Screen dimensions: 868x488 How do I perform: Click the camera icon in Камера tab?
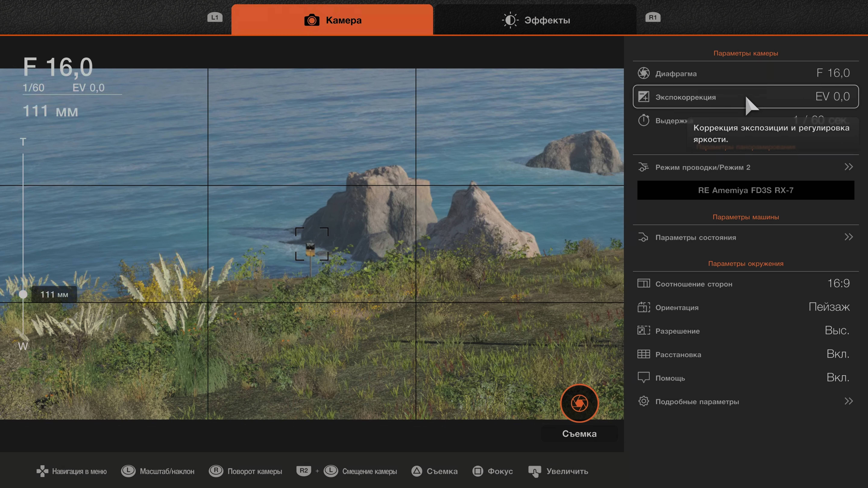[x=312, y=20]
